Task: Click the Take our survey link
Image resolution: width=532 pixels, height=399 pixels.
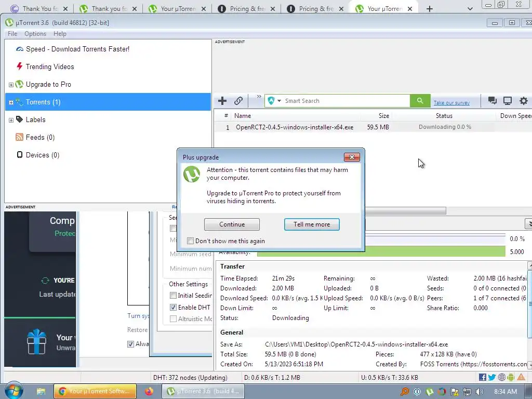Action: pyautogui.click(x=451, y=102)
